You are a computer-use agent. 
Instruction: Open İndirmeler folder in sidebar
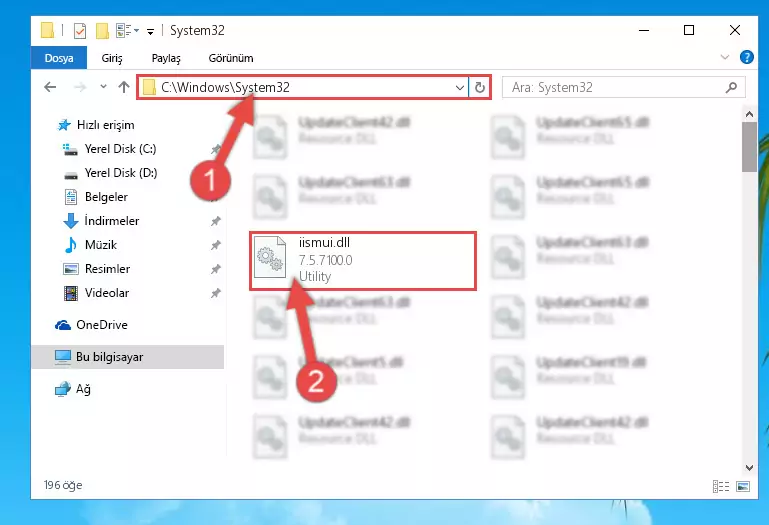(x=112, y=221)
